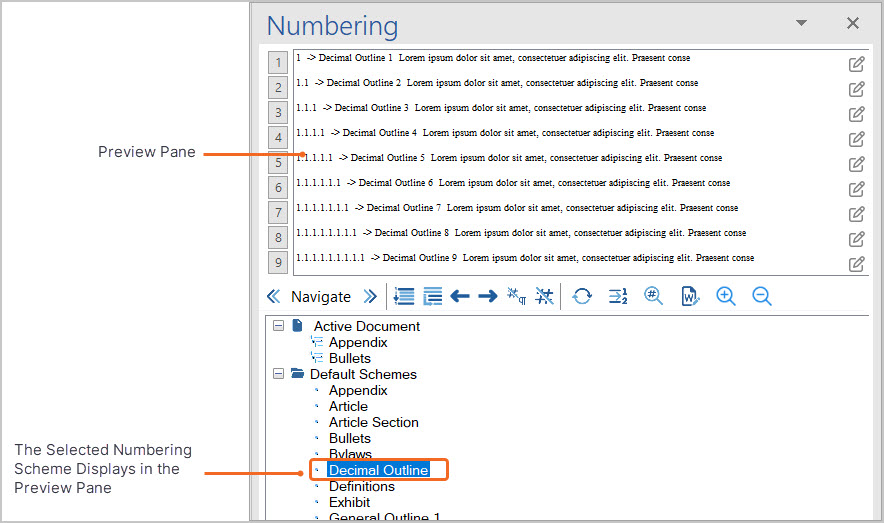
Task: Select the Exhibit scheme
Action: tap(350, 502)
